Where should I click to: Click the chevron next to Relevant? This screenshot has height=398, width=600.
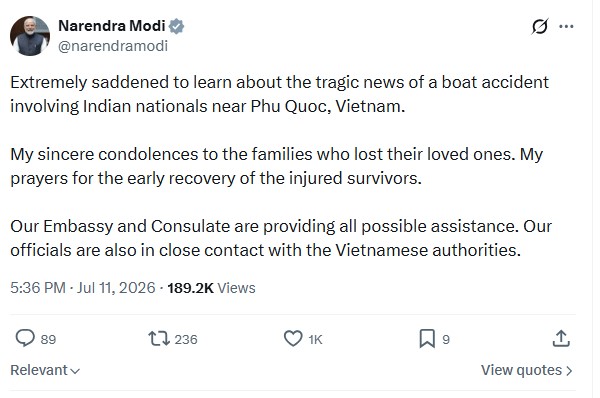[x=75, y=371]
